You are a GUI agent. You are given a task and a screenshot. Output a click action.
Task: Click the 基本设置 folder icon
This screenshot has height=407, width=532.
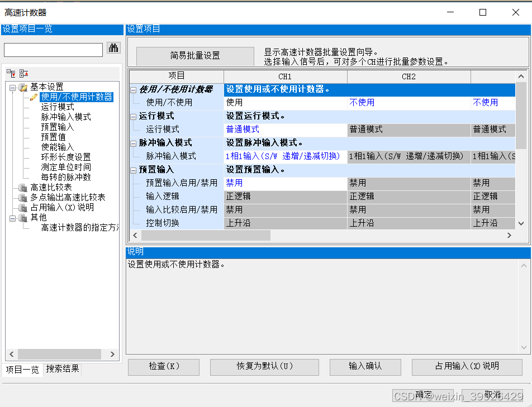[x=23, y=87]
